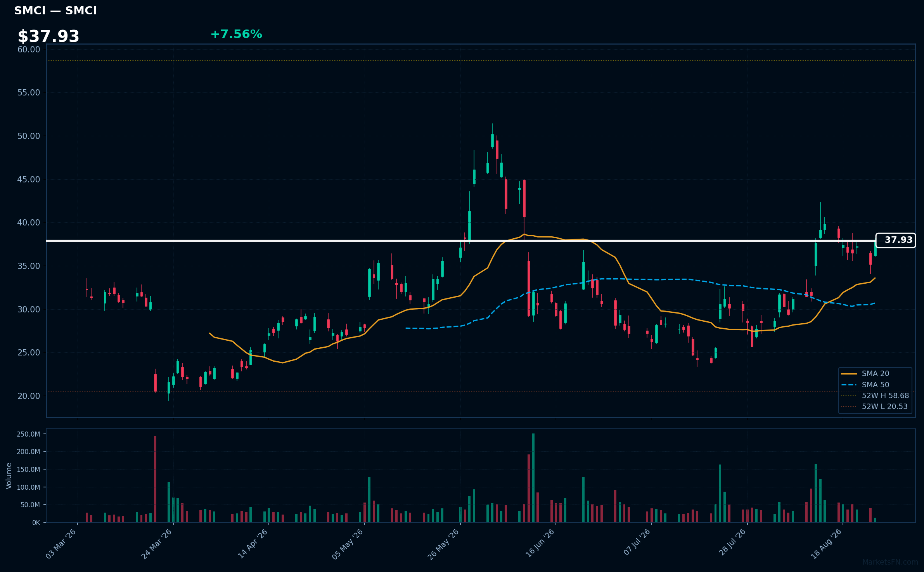Click the 07 Jul '26 date label
Screen dimensions: 924x572
637,542
